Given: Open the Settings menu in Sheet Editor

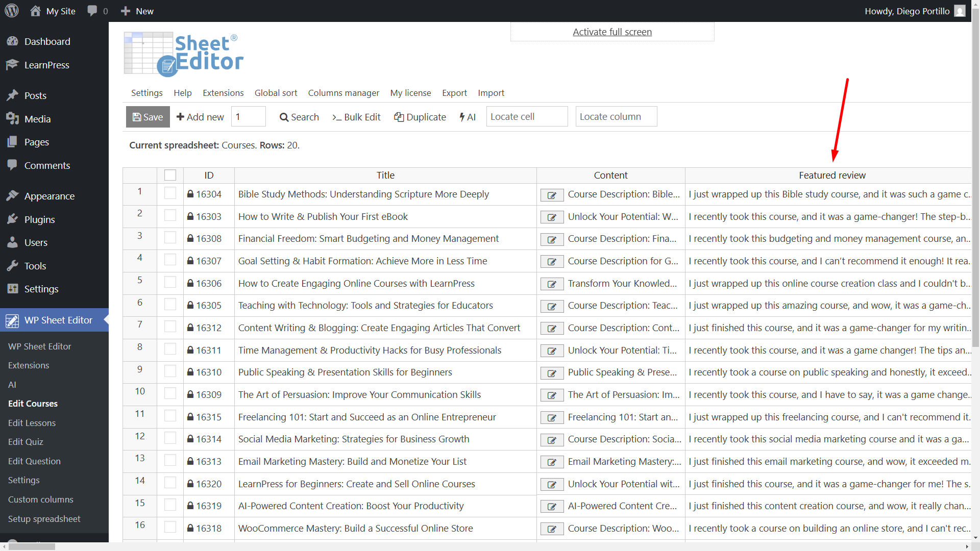Looking at the screenshot, I should click(x=146, y=93).
